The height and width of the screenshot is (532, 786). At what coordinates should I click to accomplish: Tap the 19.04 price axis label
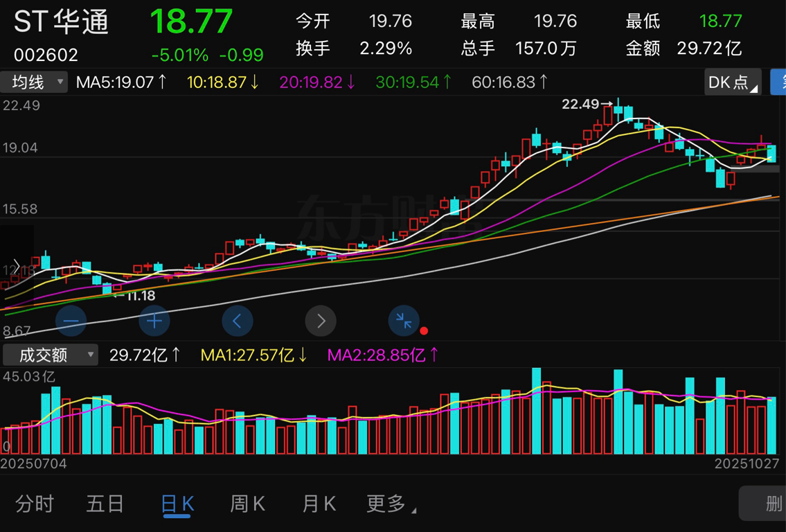click(21, 148)
